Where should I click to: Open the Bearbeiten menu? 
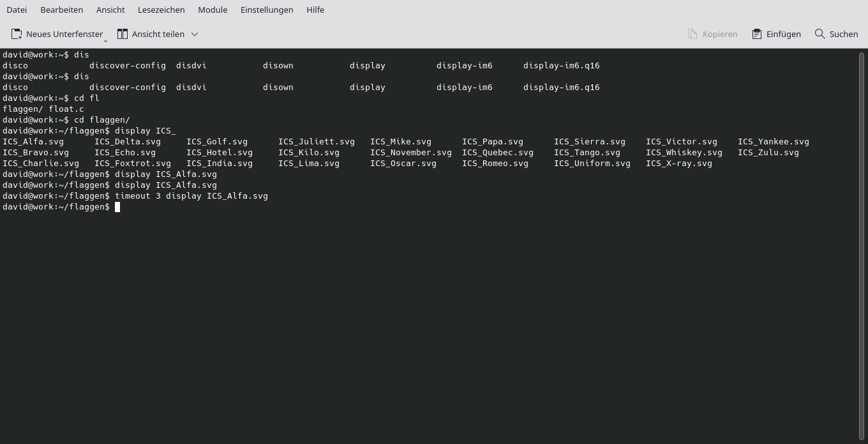click(61, 10)
